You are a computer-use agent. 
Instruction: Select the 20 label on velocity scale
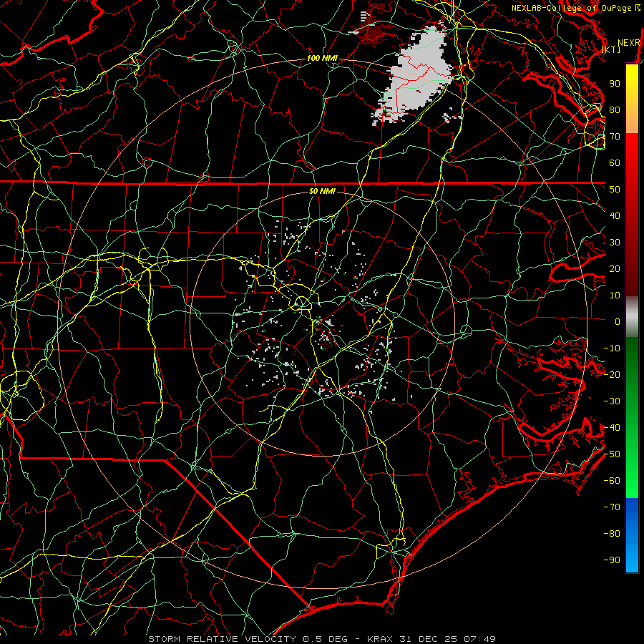point(615,268)
